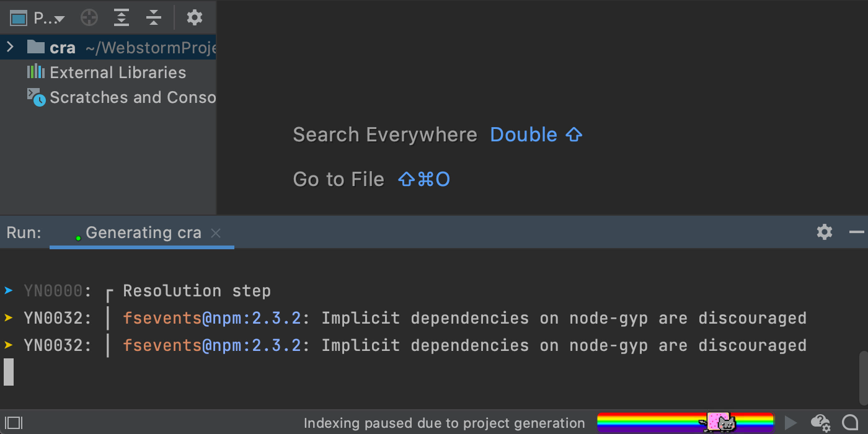Click the Collapse All icon

154,18
